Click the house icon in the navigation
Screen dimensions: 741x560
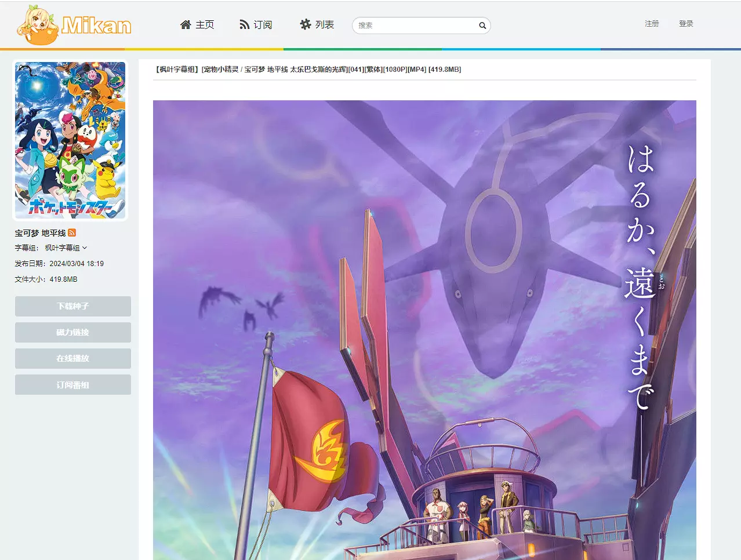coord(186,24)
